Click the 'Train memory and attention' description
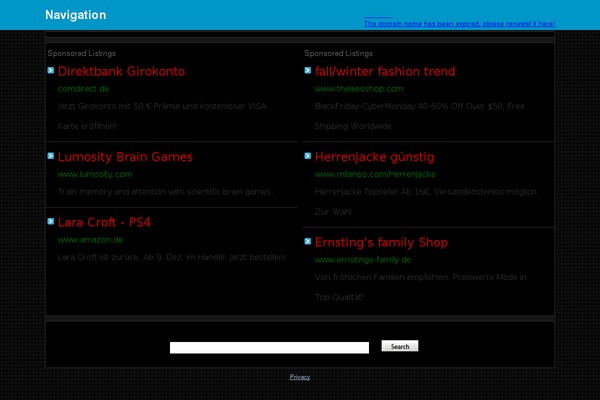This screenshot has height=400, width=600. (165, 192)
